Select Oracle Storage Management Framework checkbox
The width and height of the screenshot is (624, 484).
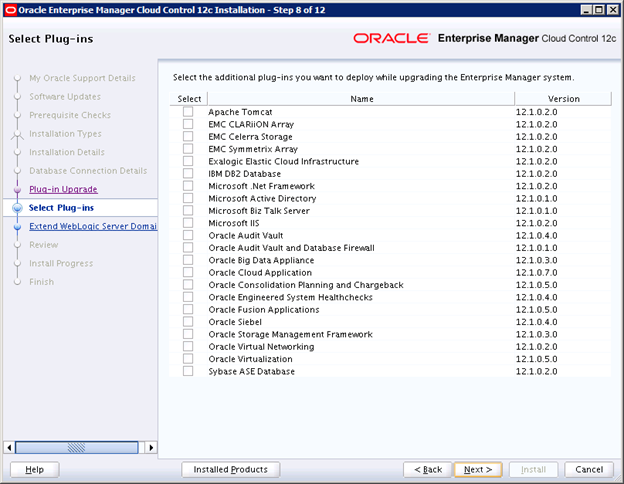(x=188, y=334)
